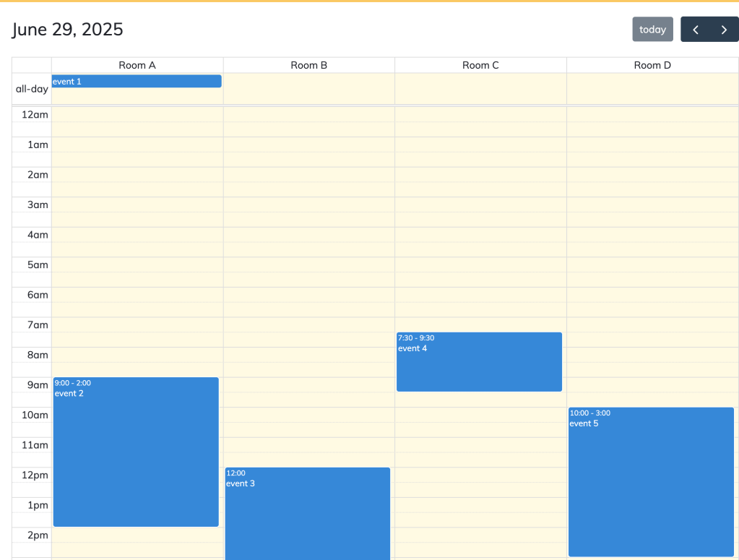Click the date title June 29, 2025

(x=67, y=29)
